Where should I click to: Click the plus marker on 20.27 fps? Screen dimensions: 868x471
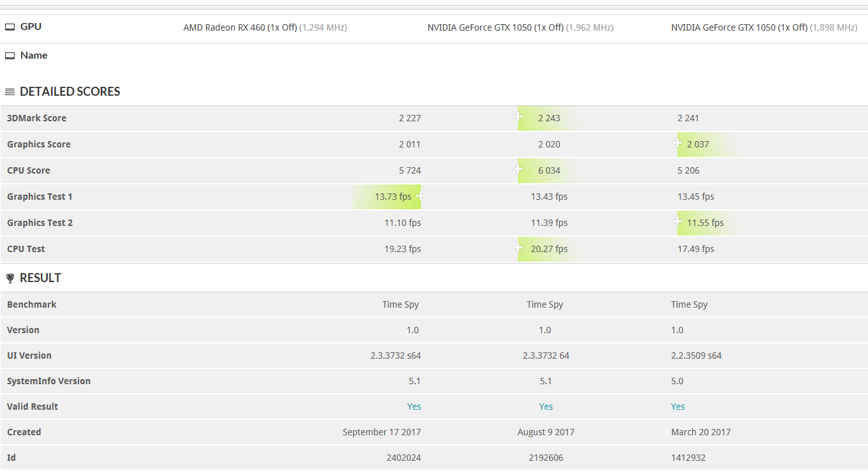click(x=518, y=248)
